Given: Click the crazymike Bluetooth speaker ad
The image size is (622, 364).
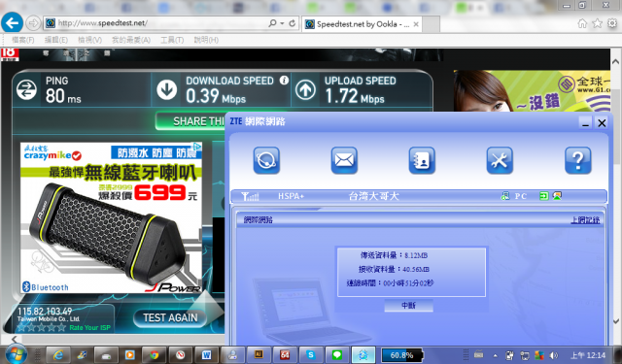Looking at the screenshot, I should [x=111, y=217].
